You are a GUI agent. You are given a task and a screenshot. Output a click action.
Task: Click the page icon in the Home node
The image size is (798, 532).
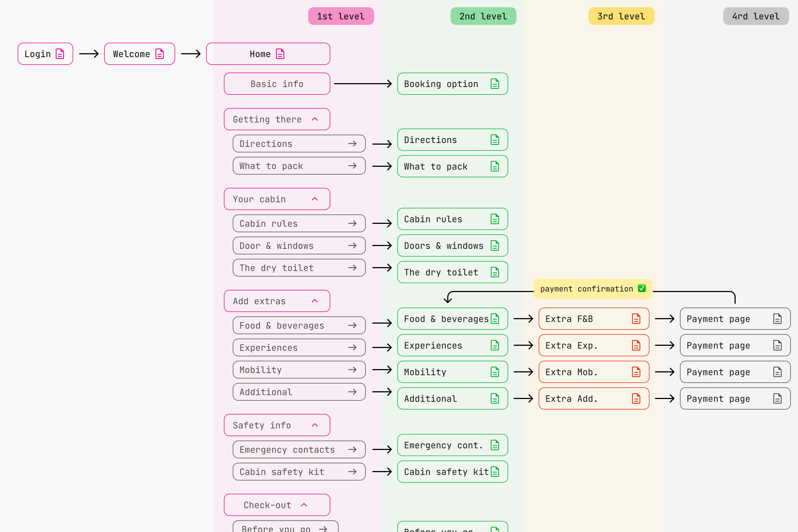coord(280,54)
